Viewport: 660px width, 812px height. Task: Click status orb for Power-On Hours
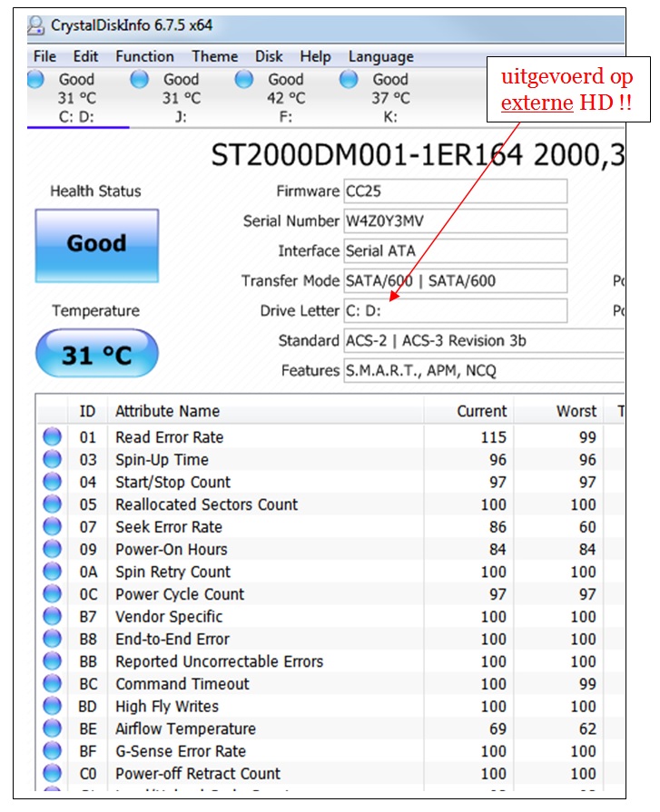[x=52, y=549]
